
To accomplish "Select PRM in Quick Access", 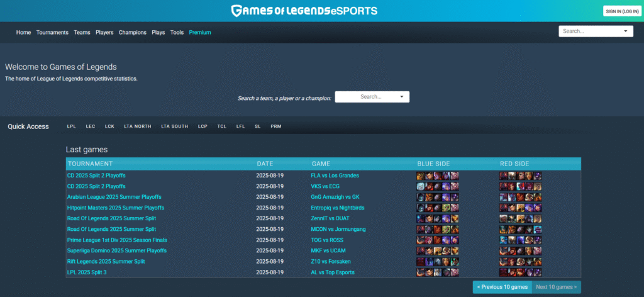I will [x=276, y=126].
